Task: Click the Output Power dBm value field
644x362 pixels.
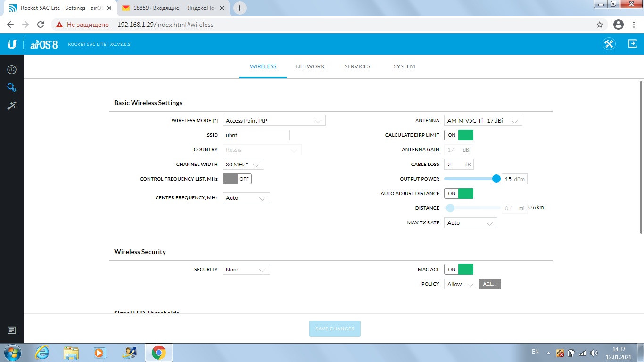Action: click(514, 179)
